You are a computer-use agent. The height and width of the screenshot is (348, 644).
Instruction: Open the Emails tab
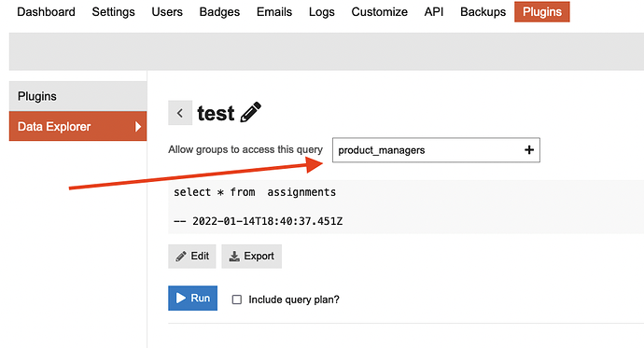pyautogui.click(x=274, y=12)
